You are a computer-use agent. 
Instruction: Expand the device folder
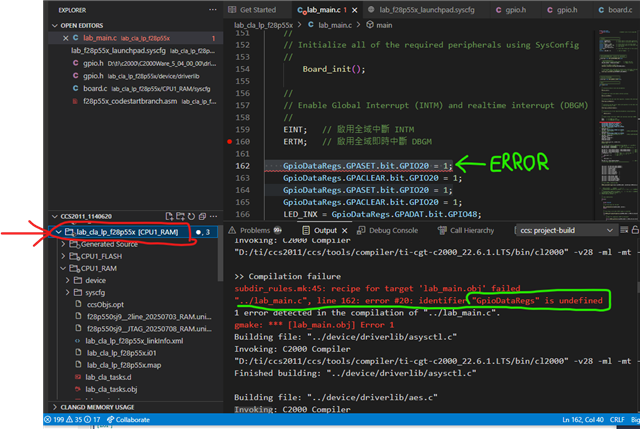pyautogui.click(x=67, y=280)
